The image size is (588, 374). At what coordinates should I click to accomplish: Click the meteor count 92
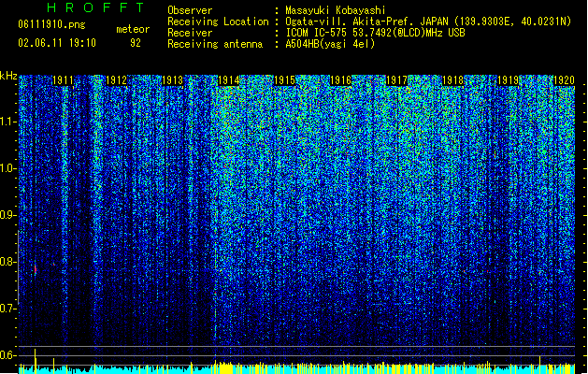pos(136,43)
